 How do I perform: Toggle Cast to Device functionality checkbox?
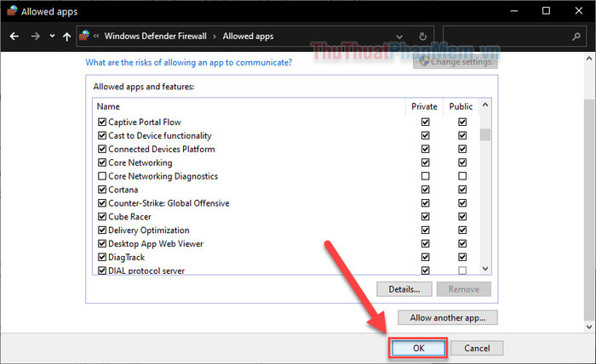pos(102,135)
